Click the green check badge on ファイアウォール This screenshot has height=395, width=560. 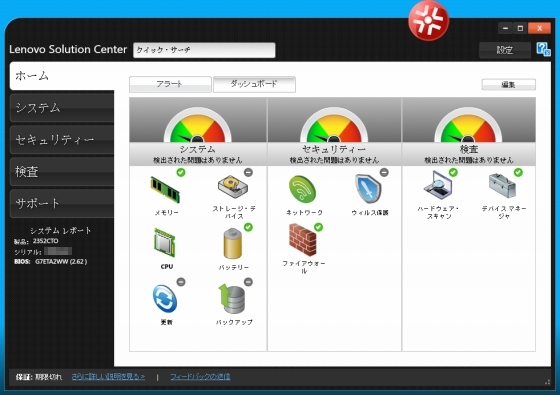click(x=318, y=227)
